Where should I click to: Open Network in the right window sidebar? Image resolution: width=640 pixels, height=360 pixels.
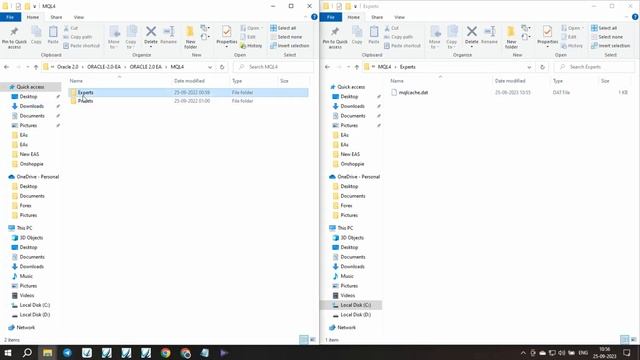(347, 327)
